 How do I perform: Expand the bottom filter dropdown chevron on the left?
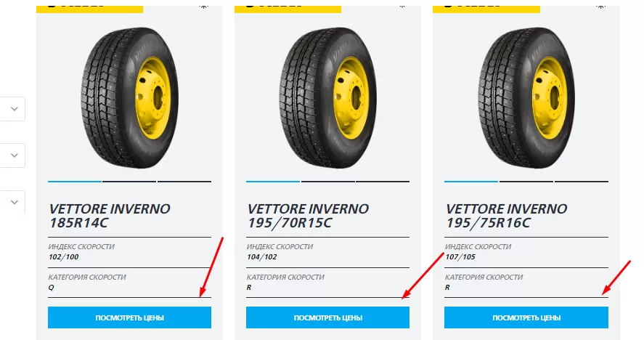point(15,202)
